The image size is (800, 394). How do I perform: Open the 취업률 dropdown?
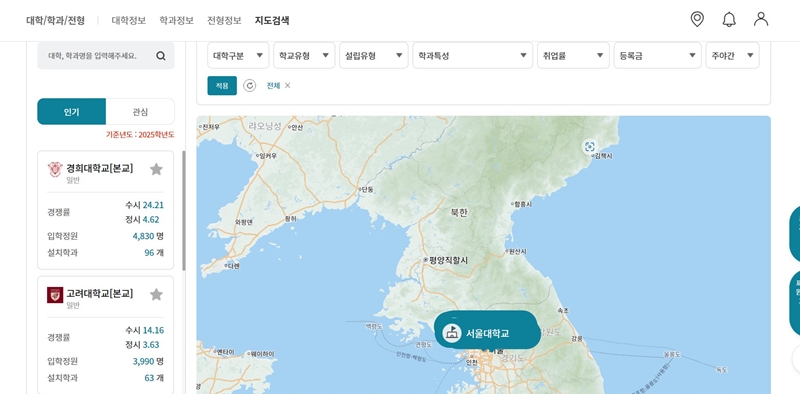click(573, 56)
